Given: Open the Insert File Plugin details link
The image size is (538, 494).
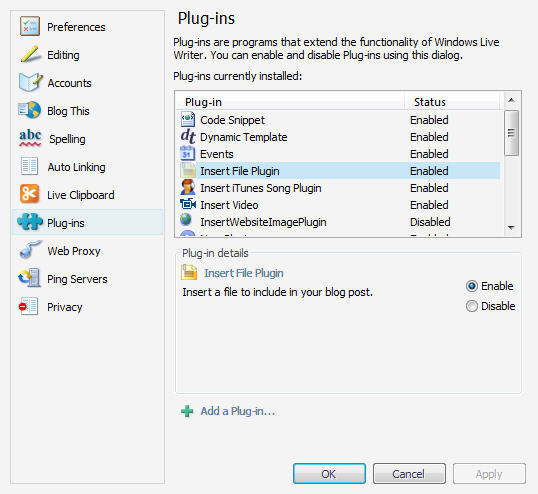Looking at the screenshot, I should (x=244, y=273).
